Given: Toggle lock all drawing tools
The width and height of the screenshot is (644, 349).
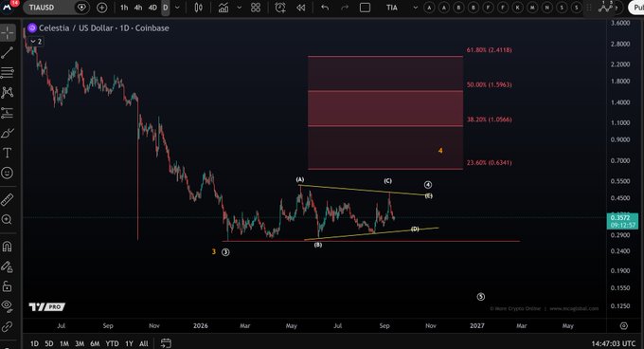Looking at the screenshot, I should point(8,286).
